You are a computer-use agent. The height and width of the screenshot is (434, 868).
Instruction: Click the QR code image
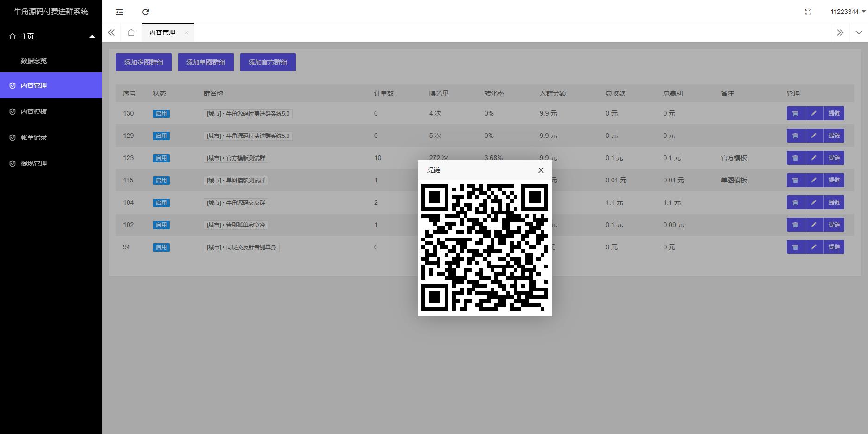[485, 247]
